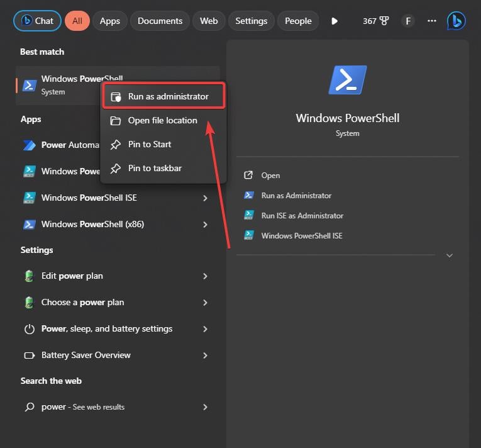Click the Open external-link icon in details pane

pos(248,175)
